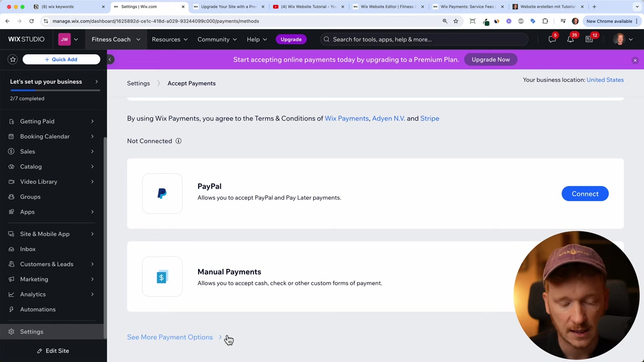Click the Manual Payments dollar icon
This screenshot has width=644, height=362.
point(162,277)
